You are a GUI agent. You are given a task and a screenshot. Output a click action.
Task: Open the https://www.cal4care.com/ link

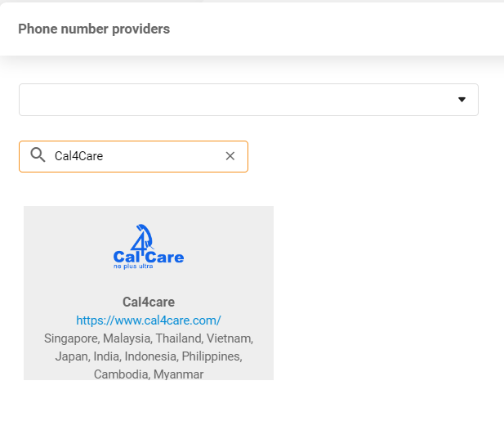point(149,320)
